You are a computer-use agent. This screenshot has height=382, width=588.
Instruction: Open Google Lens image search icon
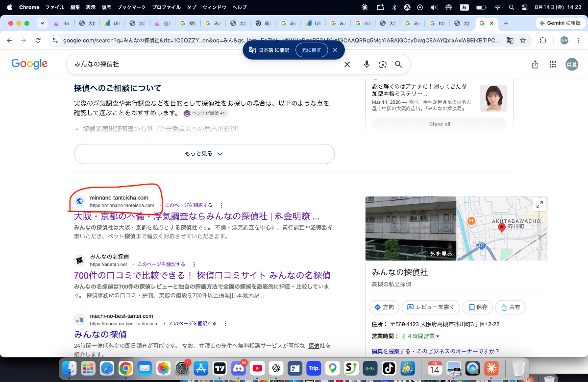(x=383, y=64)
